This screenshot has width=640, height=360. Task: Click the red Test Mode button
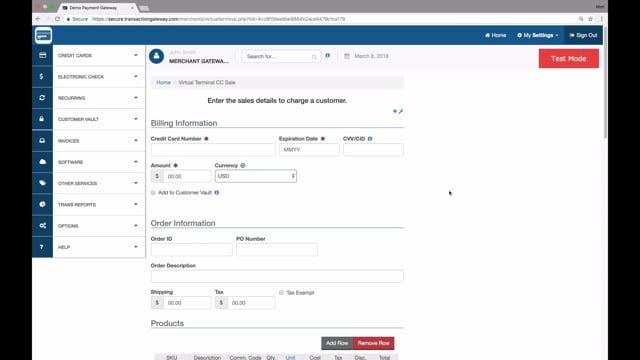click(569, 58)
